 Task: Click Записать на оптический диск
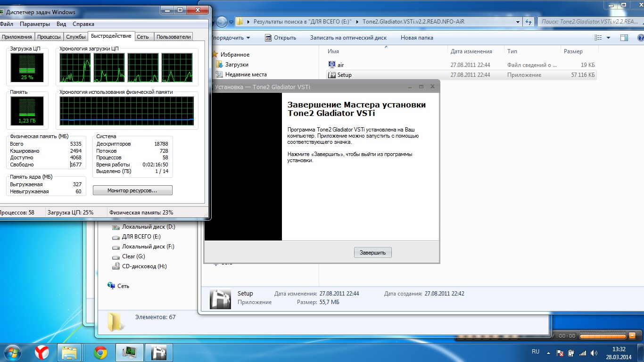348,38
